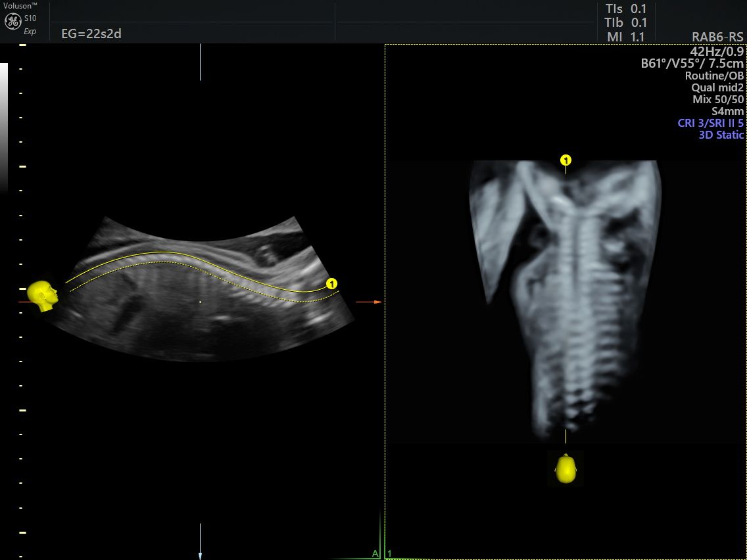
Task: Click the orange arrow right of the 2D image
Action: pyautogui.click(x=368, y=302)
